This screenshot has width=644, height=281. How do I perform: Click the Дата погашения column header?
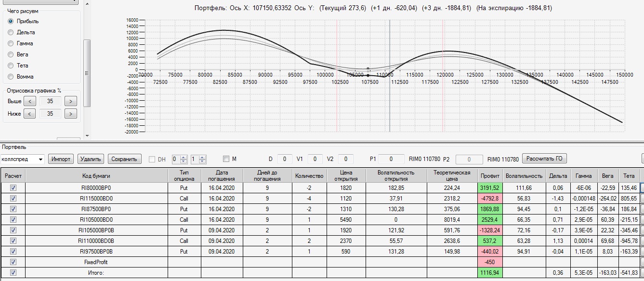(222, 175)
